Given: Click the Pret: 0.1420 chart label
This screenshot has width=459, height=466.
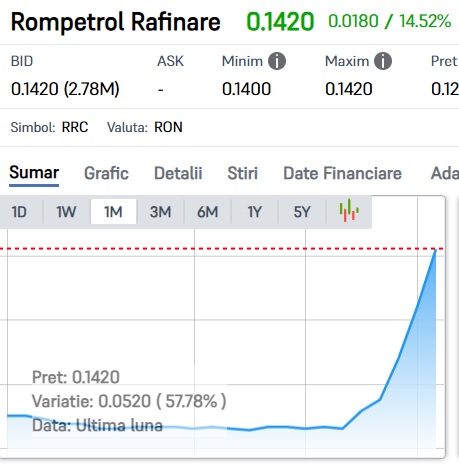Looking at the screenshot, I should tap(76, 377).
